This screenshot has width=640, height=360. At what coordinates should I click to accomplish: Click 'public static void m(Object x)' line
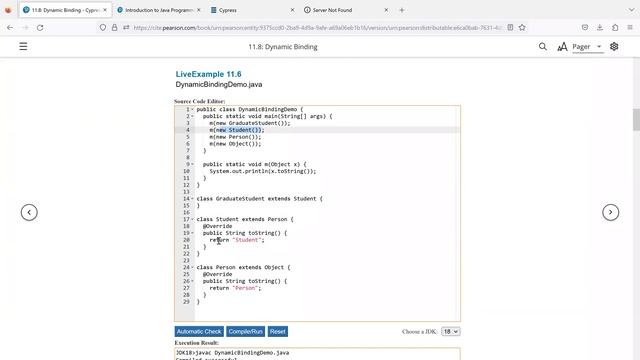(254, 164)
